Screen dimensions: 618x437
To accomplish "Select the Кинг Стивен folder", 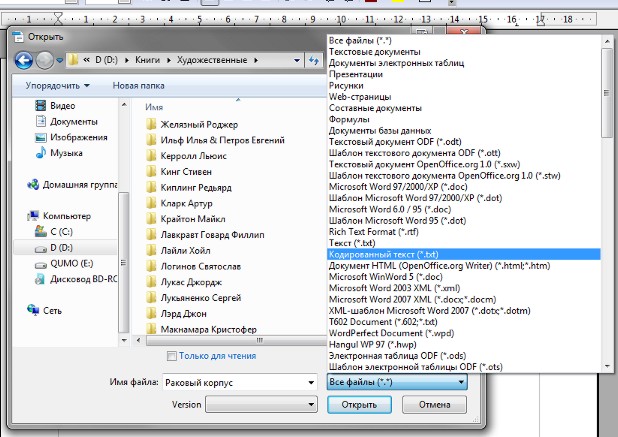I will 179,172.
